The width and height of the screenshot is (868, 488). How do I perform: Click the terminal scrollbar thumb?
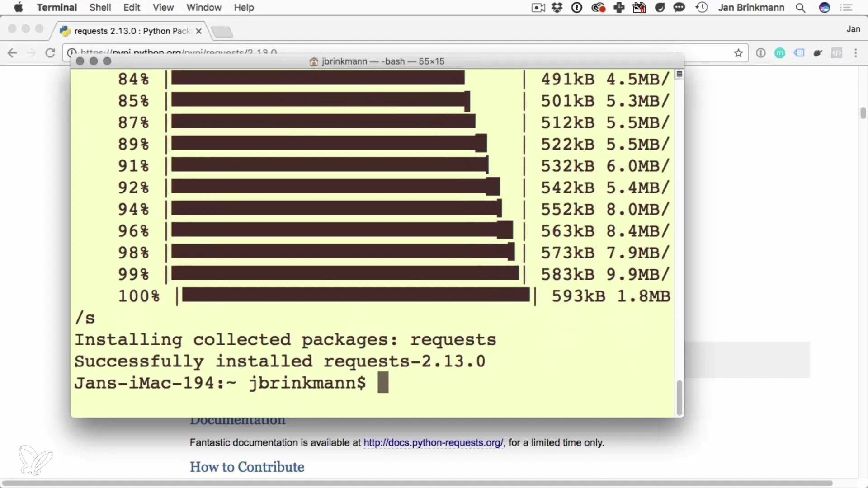pyautogui.click(x=679, y=398)
